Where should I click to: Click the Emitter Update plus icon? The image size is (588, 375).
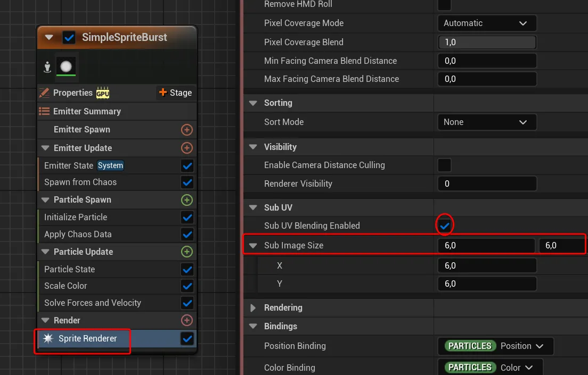click(186, 148)
